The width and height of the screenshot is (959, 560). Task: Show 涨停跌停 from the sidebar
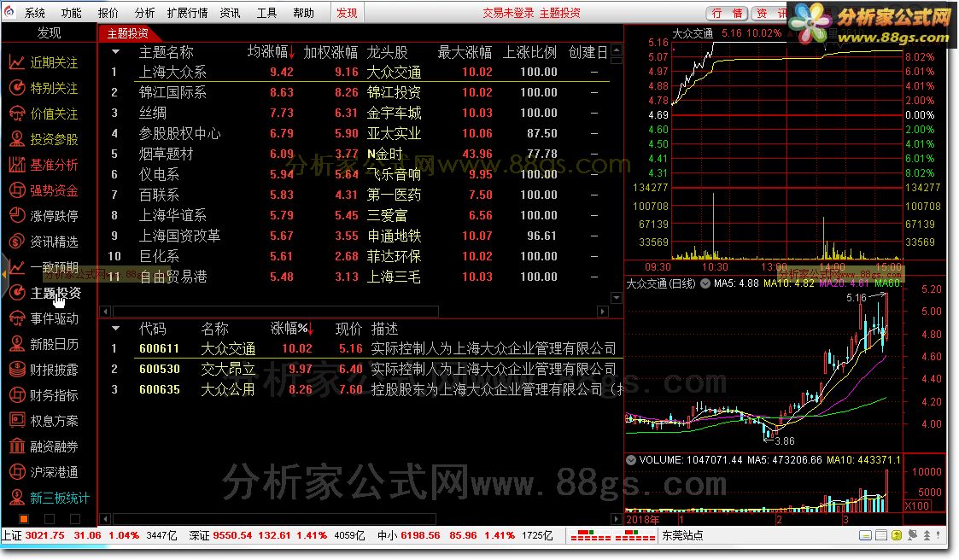[44, 216]
